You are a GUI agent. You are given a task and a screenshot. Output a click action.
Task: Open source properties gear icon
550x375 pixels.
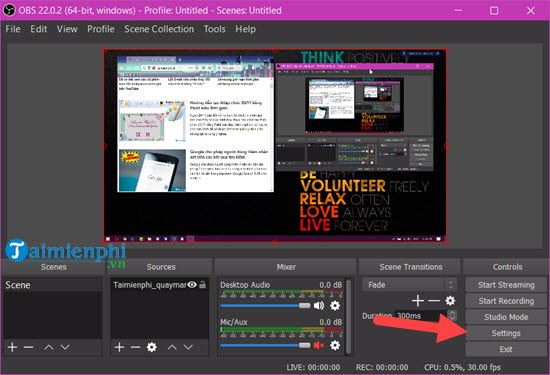click(x=152, y=347)
